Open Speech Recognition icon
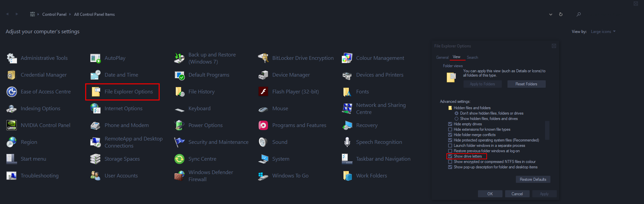Screen dimensions: 644x204 [347, 142]
